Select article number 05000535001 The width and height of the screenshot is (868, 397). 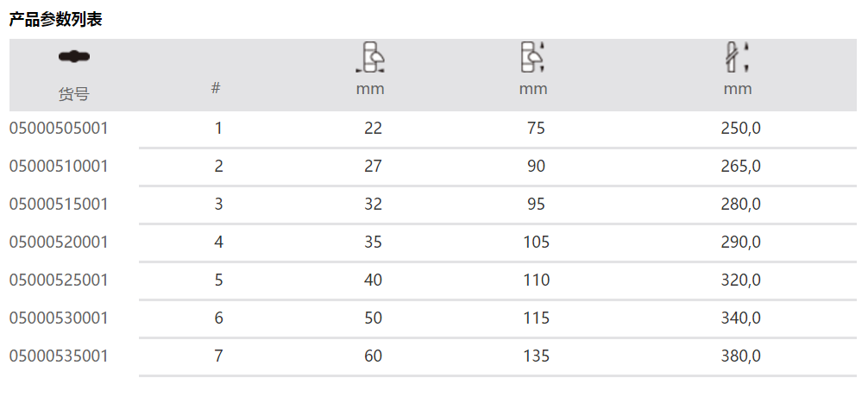coord(59,356)
